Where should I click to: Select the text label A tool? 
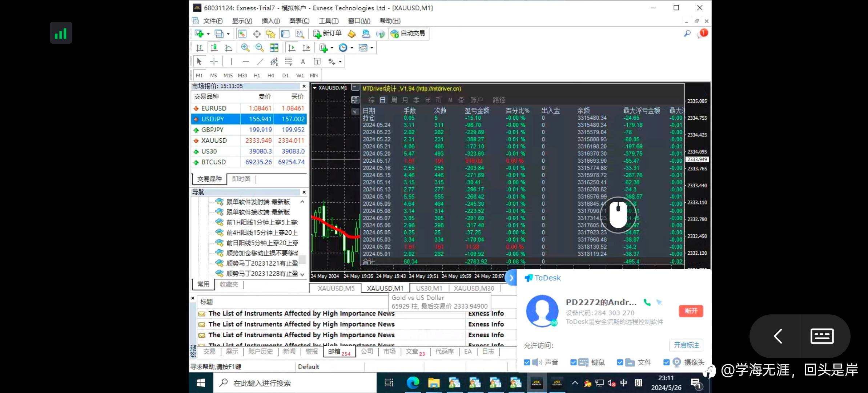[303, 62]
